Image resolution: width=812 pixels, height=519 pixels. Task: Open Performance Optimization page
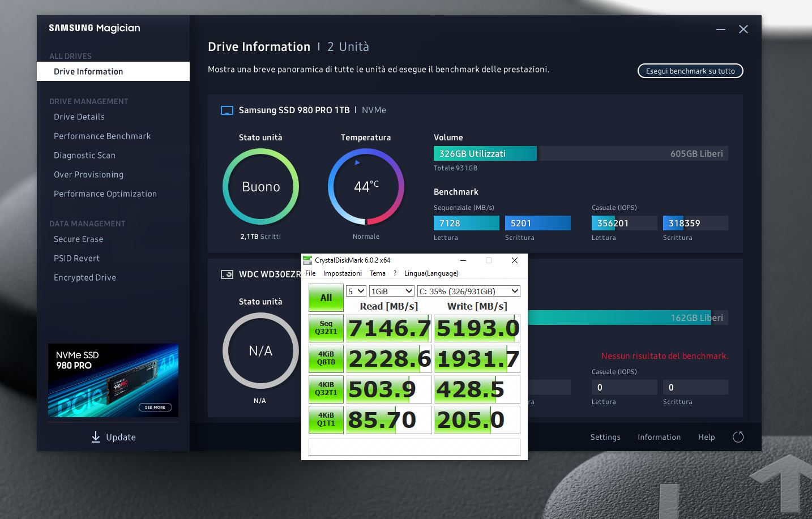[105, 194]
